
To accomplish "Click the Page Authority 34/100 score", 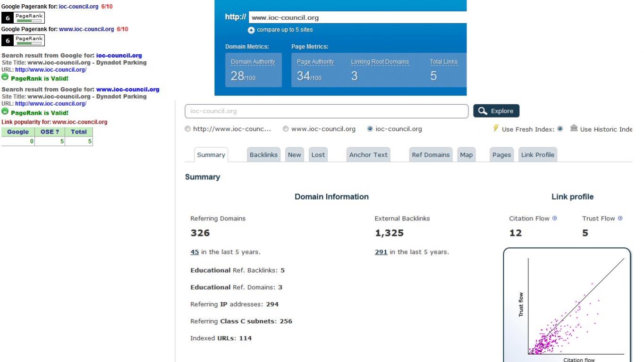I will (x=309, y=76).
